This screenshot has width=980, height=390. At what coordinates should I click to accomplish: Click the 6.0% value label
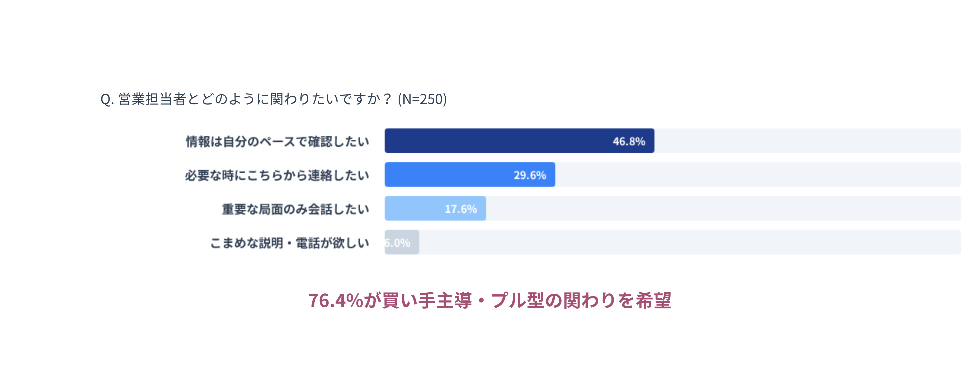[398, 243]
